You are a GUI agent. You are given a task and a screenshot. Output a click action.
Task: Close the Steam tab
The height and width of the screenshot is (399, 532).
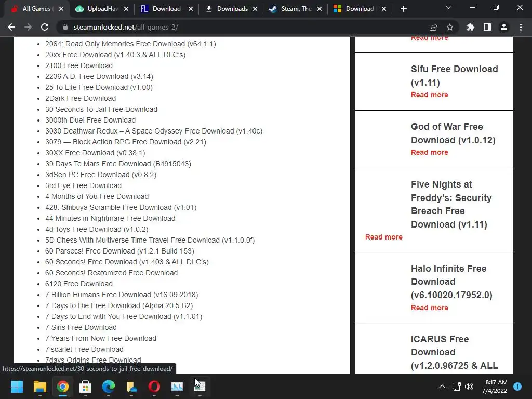[320, 9]
